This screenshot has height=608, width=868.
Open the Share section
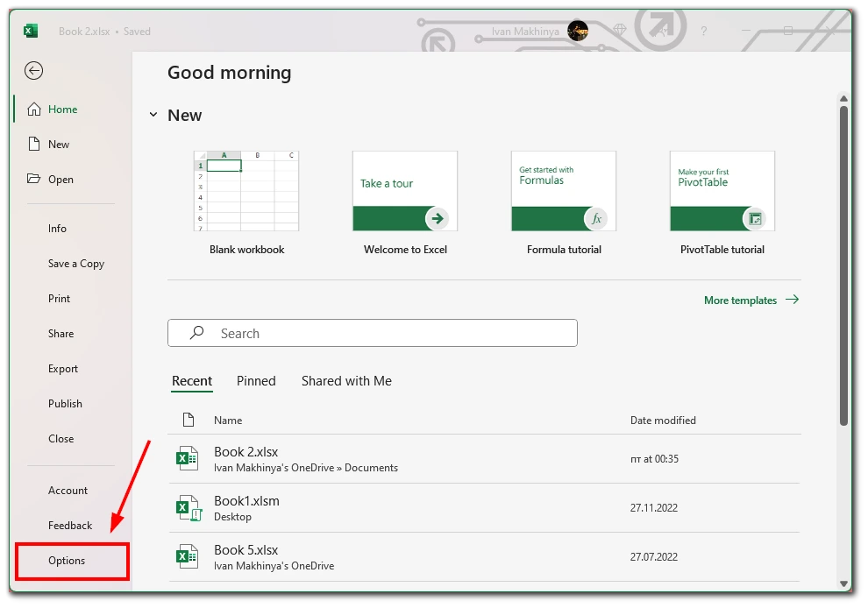coord(60,334)
